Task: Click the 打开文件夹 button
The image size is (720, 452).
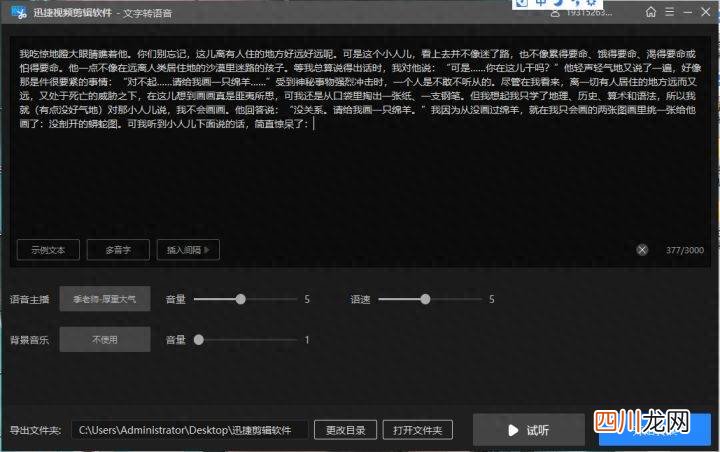Action: click(x=417, y=430)
